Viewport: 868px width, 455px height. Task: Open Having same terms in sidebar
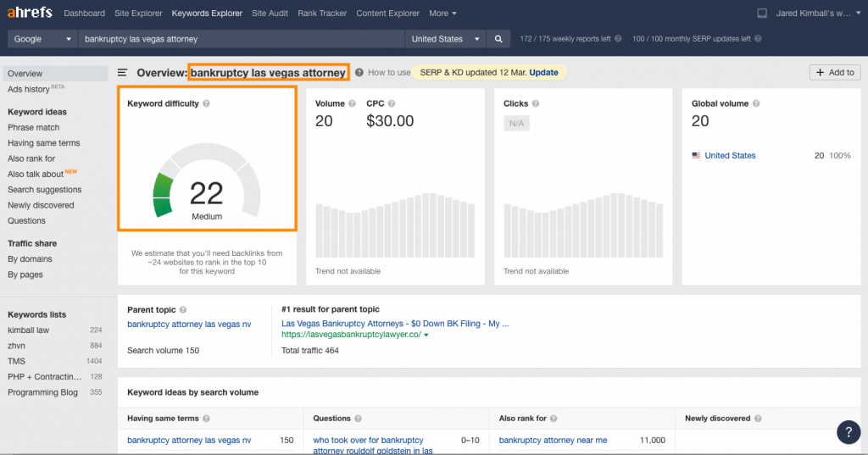[44, 143]
